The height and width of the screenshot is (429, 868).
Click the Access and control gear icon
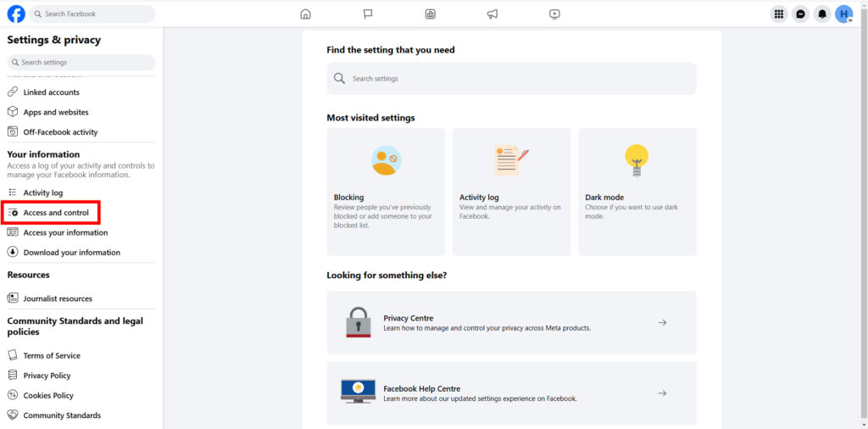[x=14, y=213]
